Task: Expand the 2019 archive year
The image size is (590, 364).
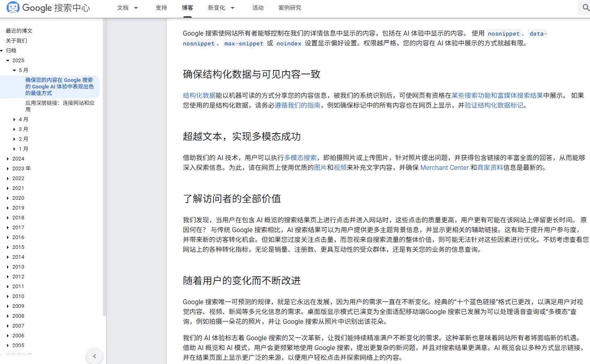Action: [x=8, y=208]
